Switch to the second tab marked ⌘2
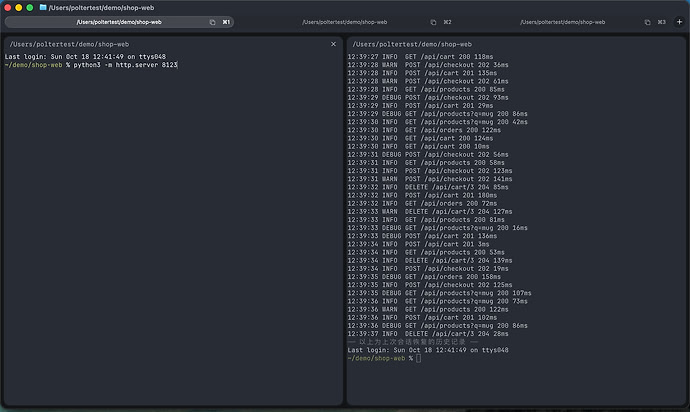 (345, 22)
